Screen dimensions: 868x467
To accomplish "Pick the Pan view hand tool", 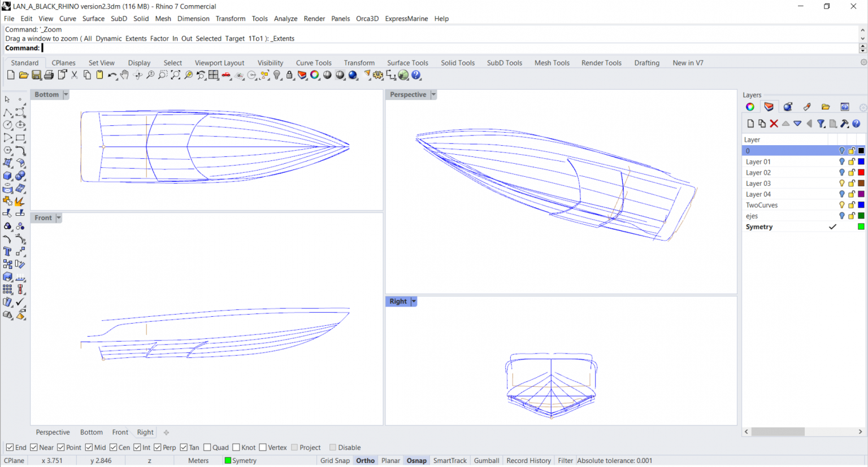I will (x=124, y=75).
